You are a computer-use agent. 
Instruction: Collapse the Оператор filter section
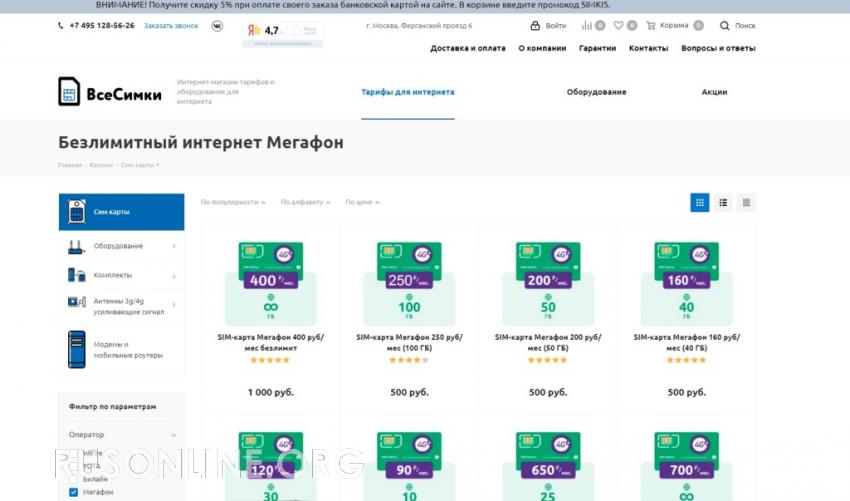click(173, 435)
